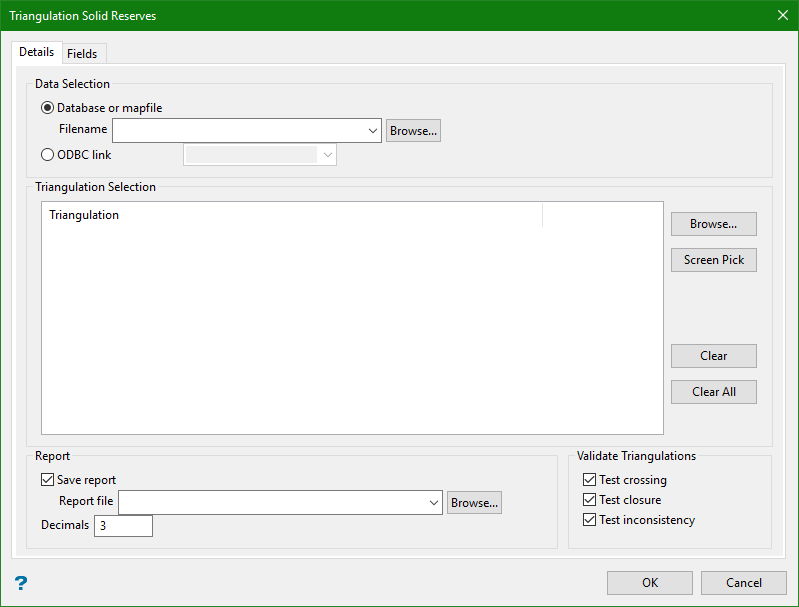Browse for a database Filename
Image resolution: width=799 pixels, height=607 pixels.
coord(413,131)
